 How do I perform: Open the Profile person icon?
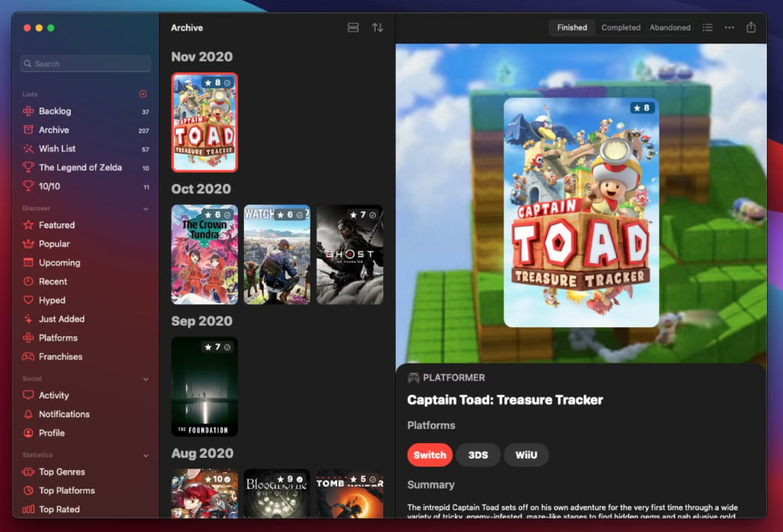28,433
